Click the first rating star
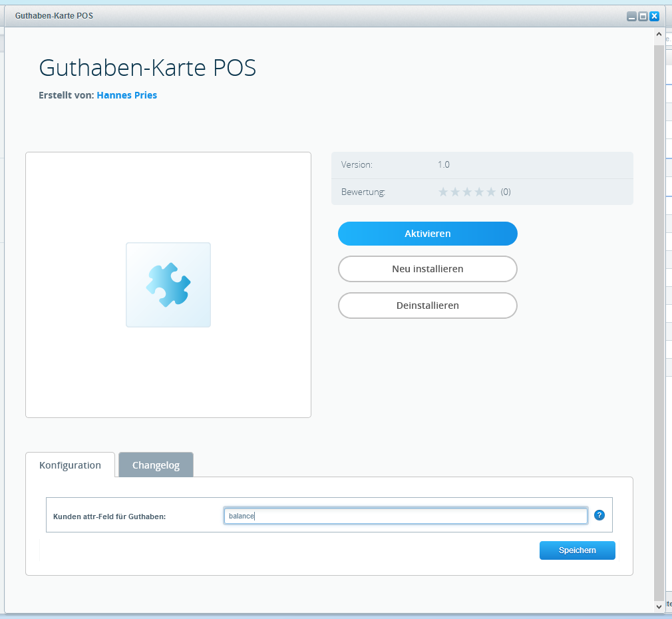The image size is (672, 619). (443, 192)
